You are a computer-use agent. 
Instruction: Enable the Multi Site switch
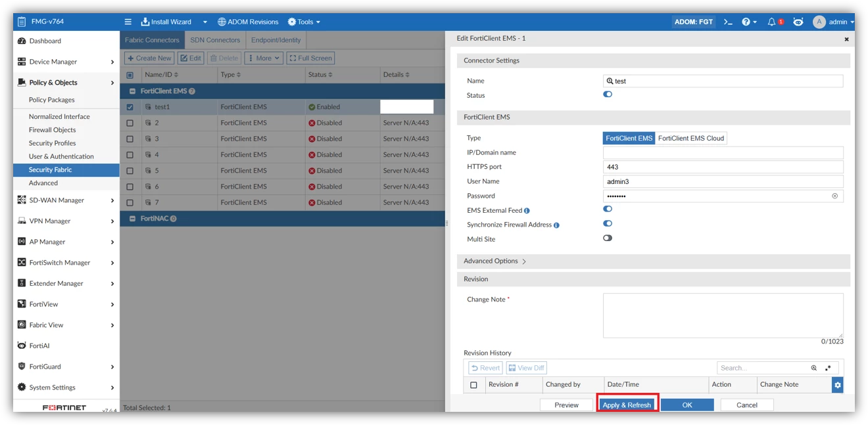click(608, 238)
